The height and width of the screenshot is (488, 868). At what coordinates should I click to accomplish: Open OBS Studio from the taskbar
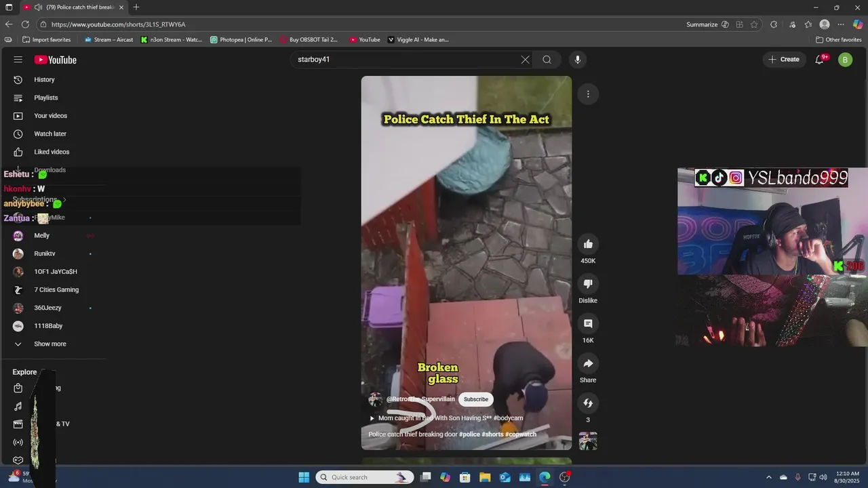565,477
